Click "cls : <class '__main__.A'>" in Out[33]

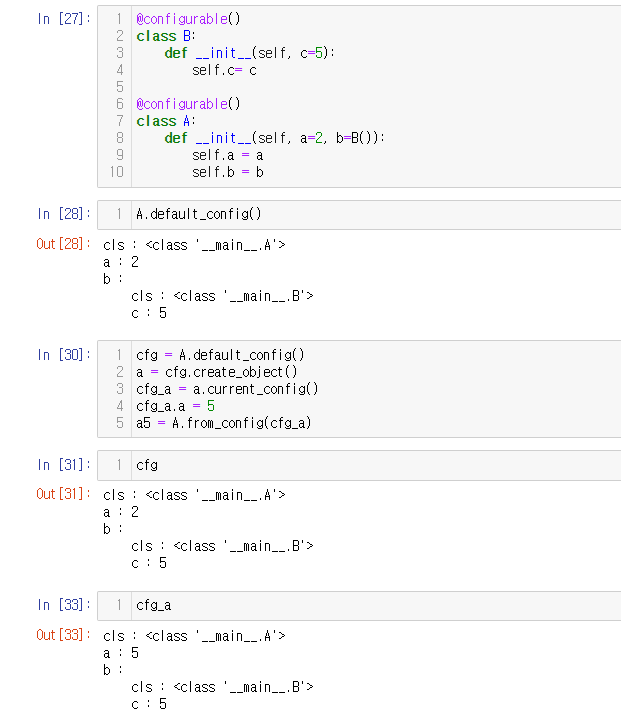[x=194, y=636]
